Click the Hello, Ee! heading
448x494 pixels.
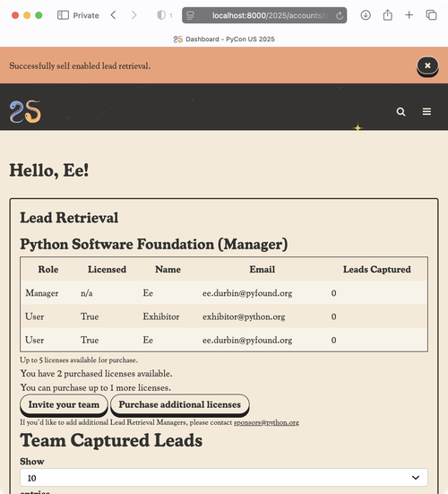coord(48,170)
